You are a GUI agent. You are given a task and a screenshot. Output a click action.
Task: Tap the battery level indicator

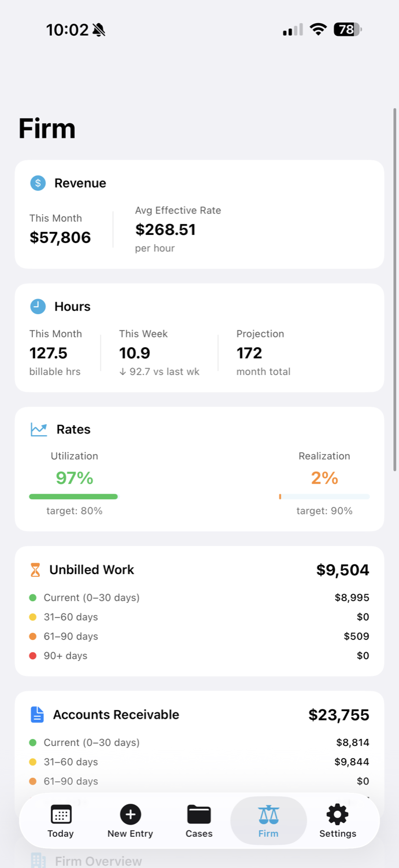348,30
